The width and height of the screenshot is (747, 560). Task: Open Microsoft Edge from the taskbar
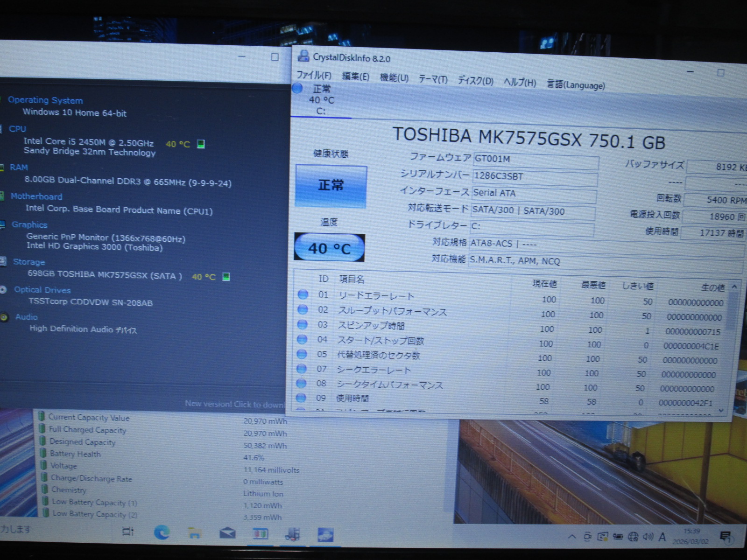[x=162, y=532]
